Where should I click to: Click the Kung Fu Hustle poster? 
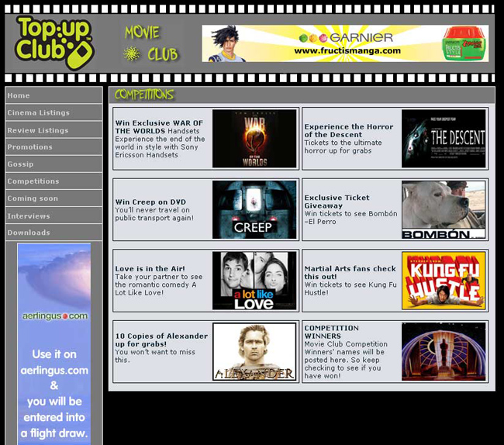(x=444, y=281)
